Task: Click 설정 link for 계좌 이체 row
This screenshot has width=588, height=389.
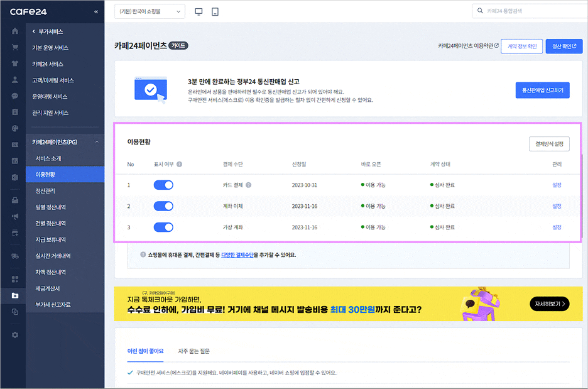Action: click(557, 206)
